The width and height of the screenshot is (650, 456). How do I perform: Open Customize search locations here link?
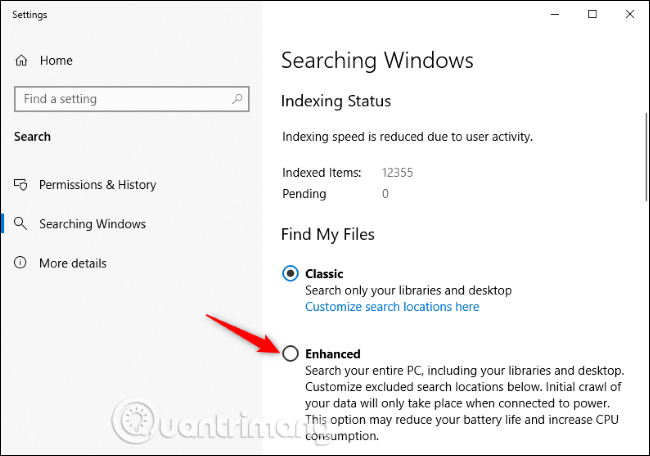pos(392,306)
